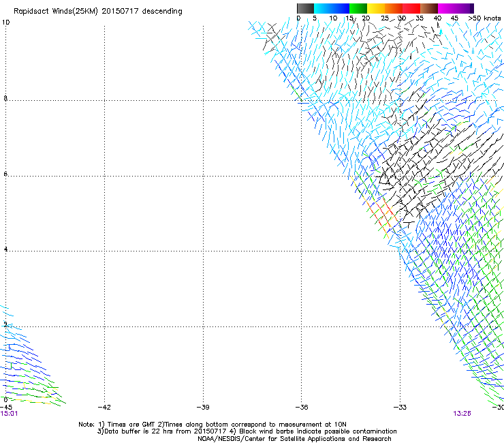Click the magenta 40-45 knots color segment
Viewport: 504px width, 443px height.
[447, 8]
